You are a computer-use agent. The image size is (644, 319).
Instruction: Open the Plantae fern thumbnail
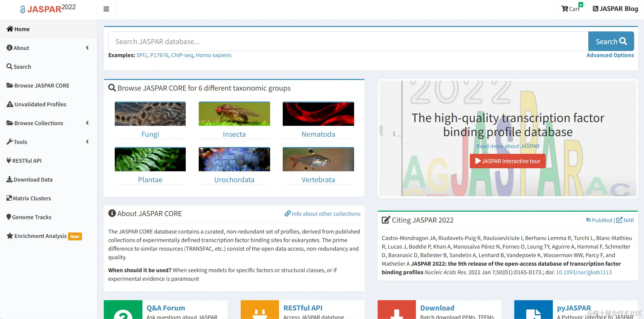150,159
